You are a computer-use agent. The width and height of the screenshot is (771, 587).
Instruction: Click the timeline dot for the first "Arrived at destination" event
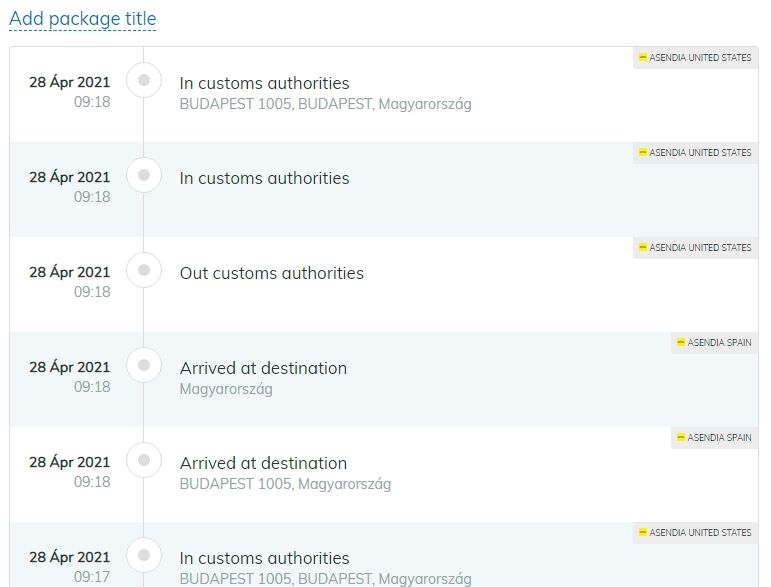[x=144, y=365]
